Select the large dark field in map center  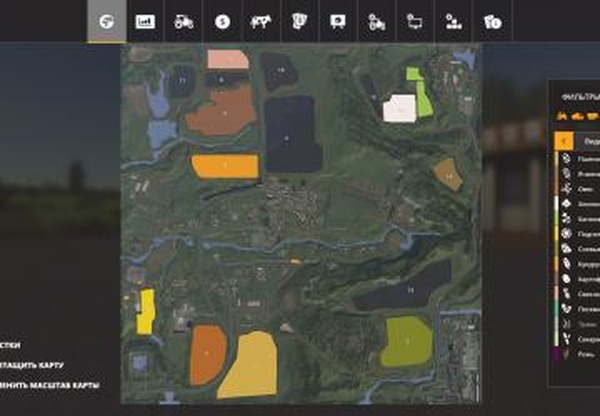click(x=291, y=134)
